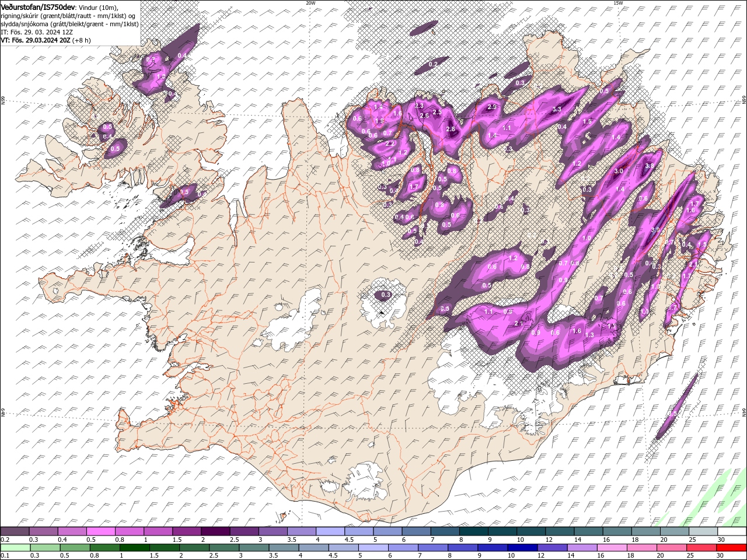
Task: Click the Veðurstofan/IS750dev title text
Action: tap(38, 6)
